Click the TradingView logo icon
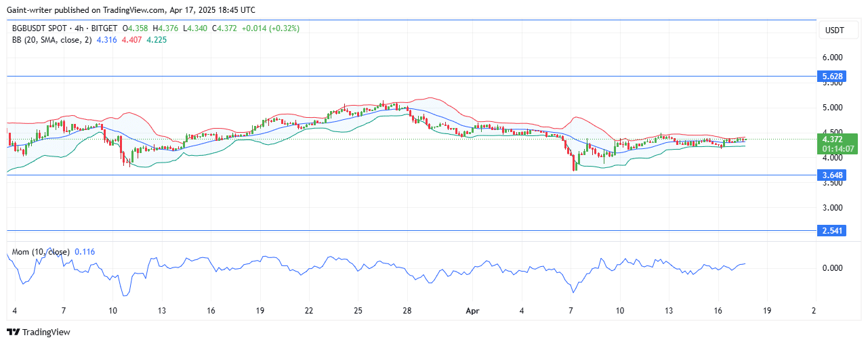This screenshot has width=868, height=344. coord(13,332)
